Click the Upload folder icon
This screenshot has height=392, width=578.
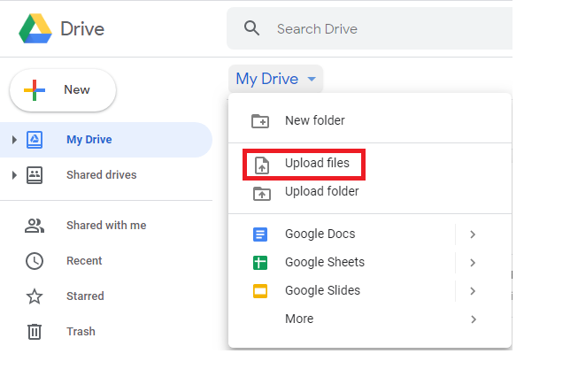(262, 194)
